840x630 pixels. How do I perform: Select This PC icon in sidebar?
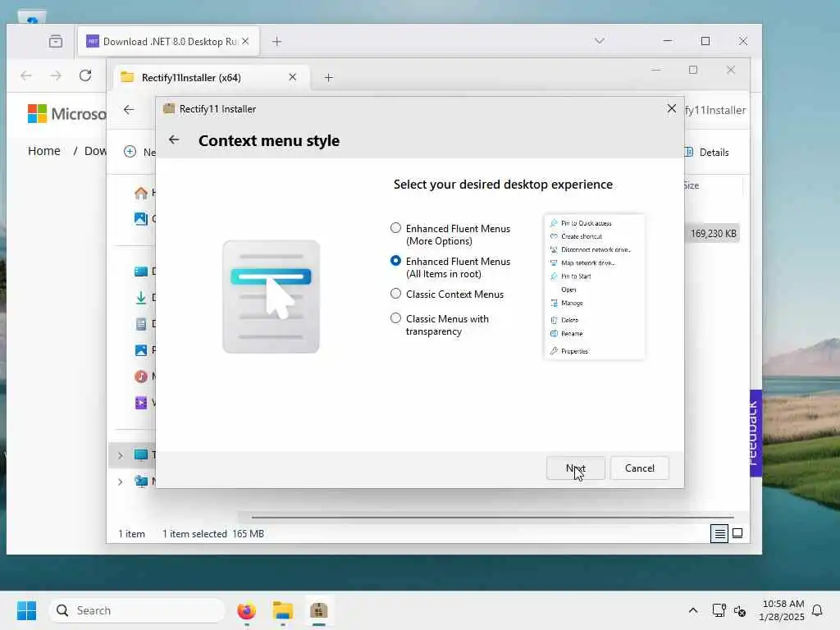(141, 455)
